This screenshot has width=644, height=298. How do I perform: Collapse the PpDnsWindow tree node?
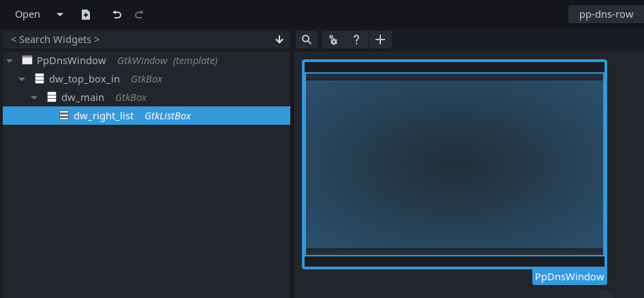tap(10, 61)
